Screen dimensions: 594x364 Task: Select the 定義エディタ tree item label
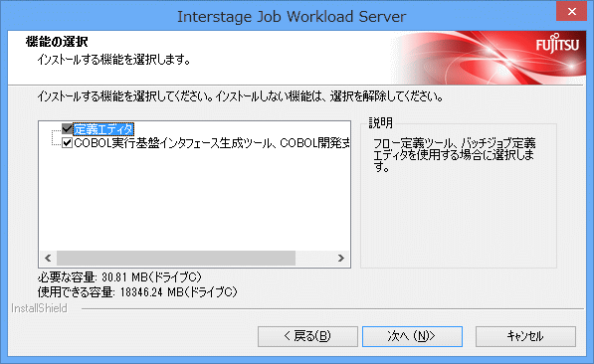(103, 129)
